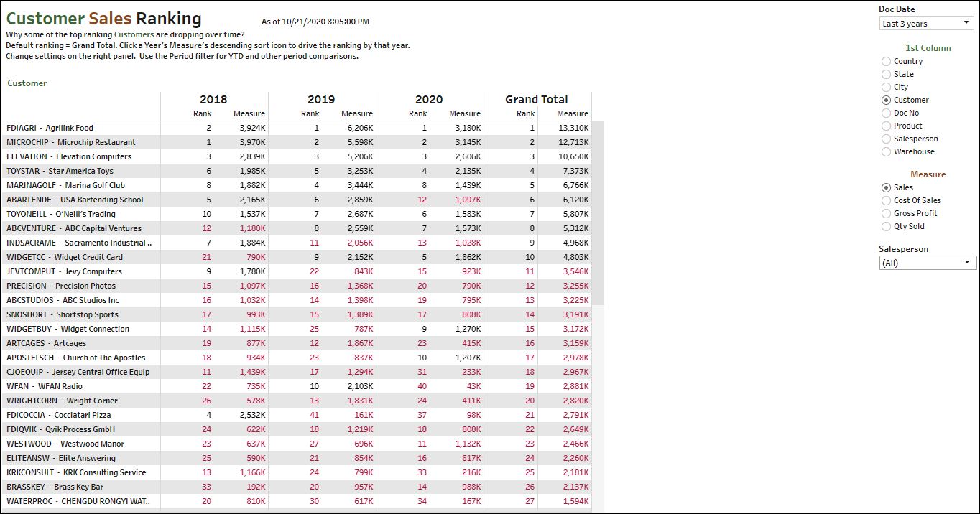Click the Customer field header label
The width and height of the screenshot is (980, 514).
coord(27,83)
